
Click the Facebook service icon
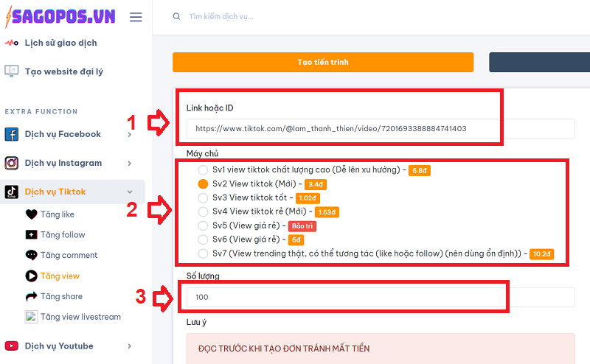point(12,134)
